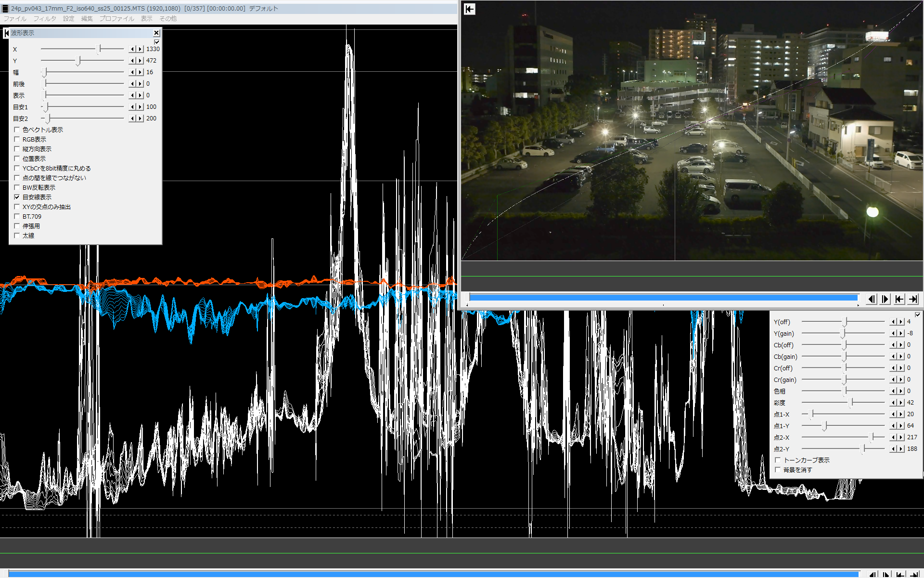Step to next frame in preview window
The width and height of the screenshot is (924, 578).
(x=885, y=299)
